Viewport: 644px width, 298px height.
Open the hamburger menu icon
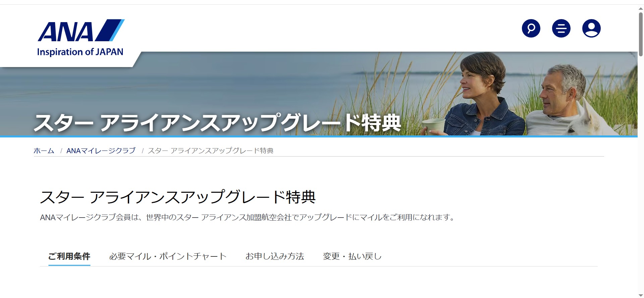coord(561,28)
